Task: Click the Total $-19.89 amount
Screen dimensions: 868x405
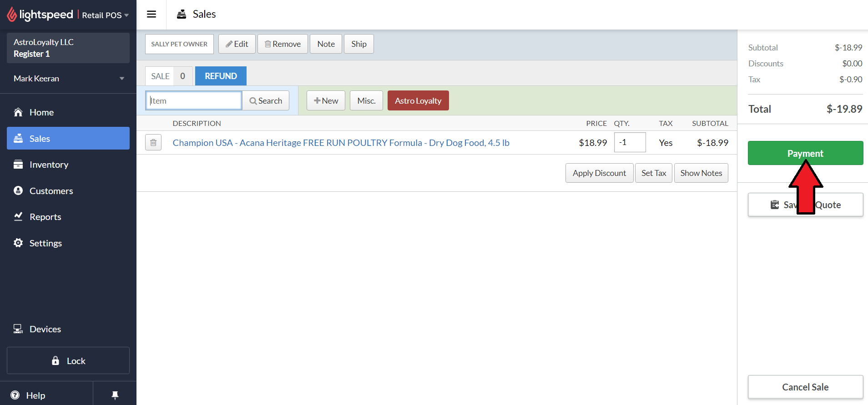Action: point(844,109)
